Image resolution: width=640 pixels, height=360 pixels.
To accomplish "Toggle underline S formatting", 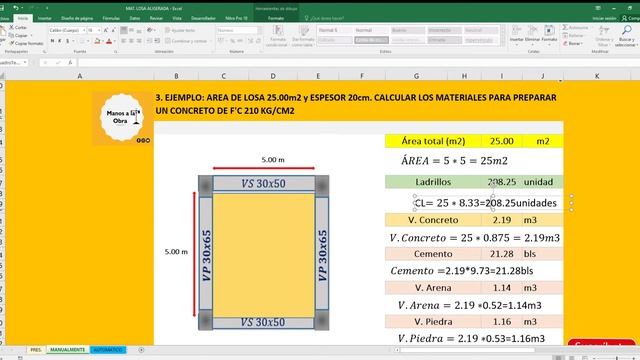I will point(67,41).
